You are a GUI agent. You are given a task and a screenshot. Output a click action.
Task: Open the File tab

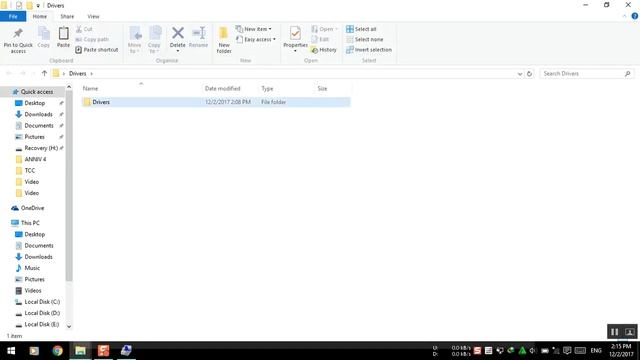click(x=13, y=16)
